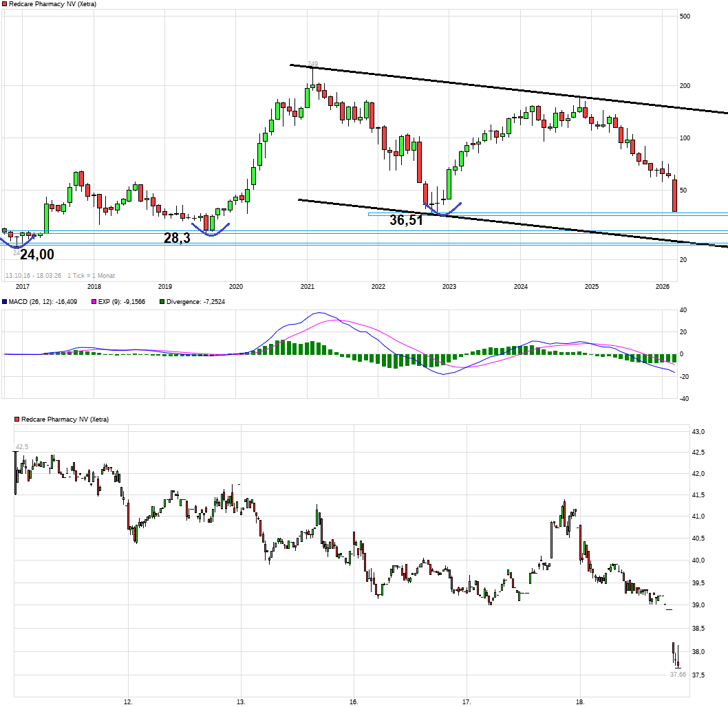
Task: Click the 42,5 high label in intraday chart
Action: [x=22, y=446]
